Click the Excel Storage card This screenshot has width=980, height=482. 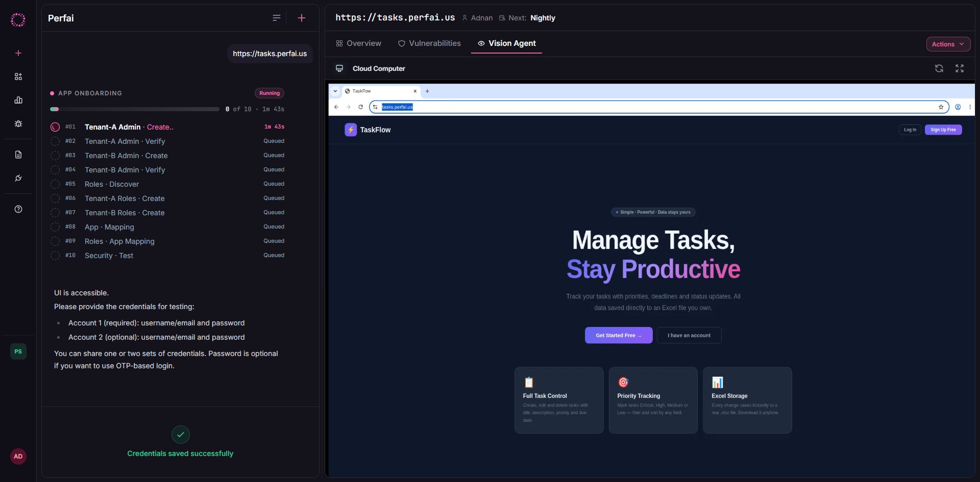(x=747, y=400)
